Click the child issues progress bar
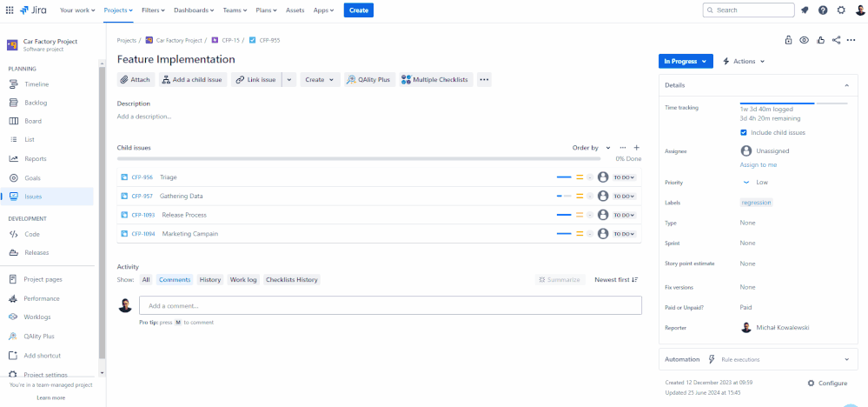 pos(359,158)
